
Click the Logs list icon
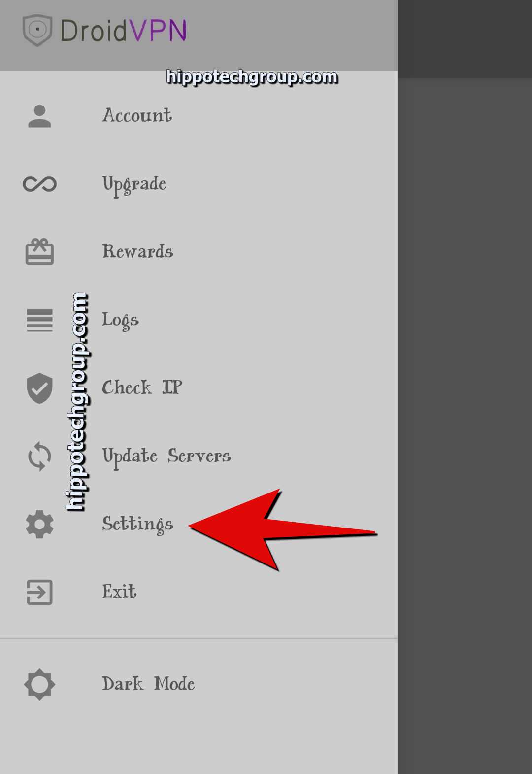click(x=39, y=320)
